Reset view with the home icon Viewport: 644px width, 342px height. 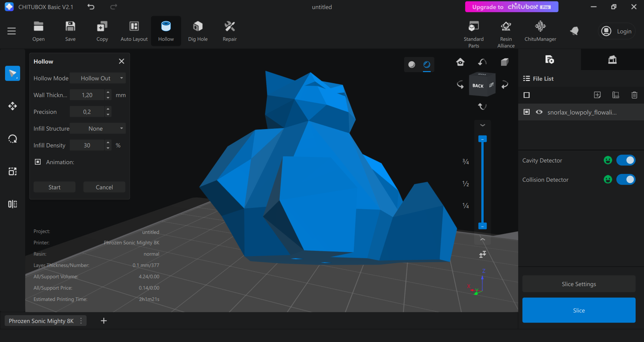(460, 62)
